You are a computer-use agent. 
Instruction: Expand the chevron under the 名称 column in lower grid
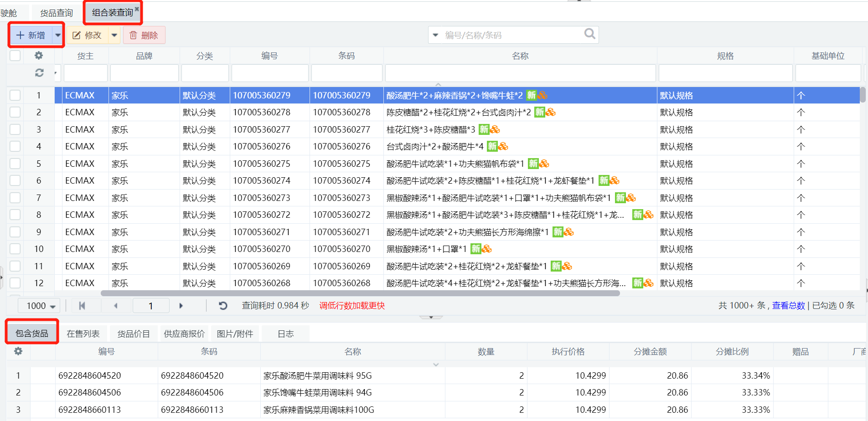pyautogui.click(x=436, y=365)
